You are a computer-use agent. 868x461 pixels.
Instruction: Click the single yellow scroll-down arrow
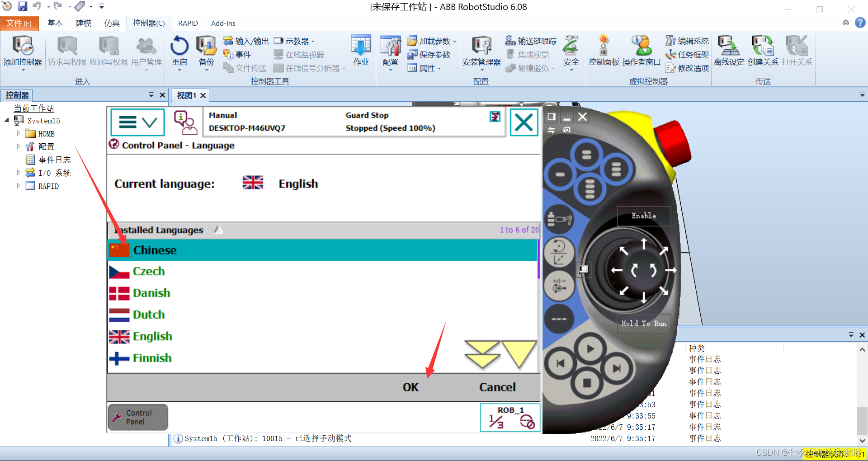(519, 355)
